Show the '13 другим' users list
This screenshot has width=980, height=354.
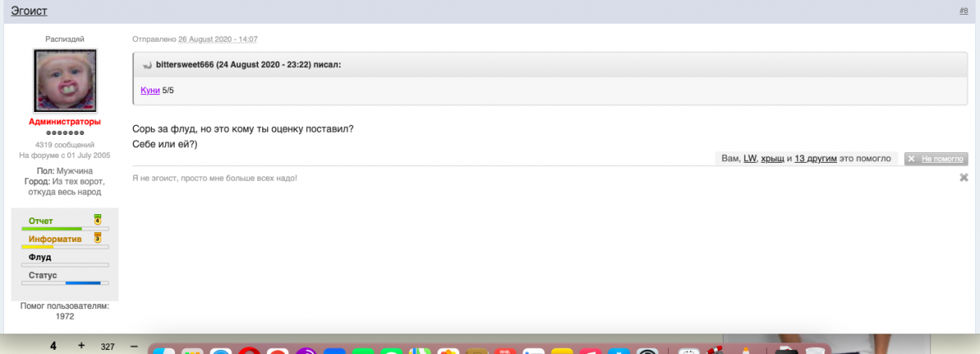(x=815, y=159)
